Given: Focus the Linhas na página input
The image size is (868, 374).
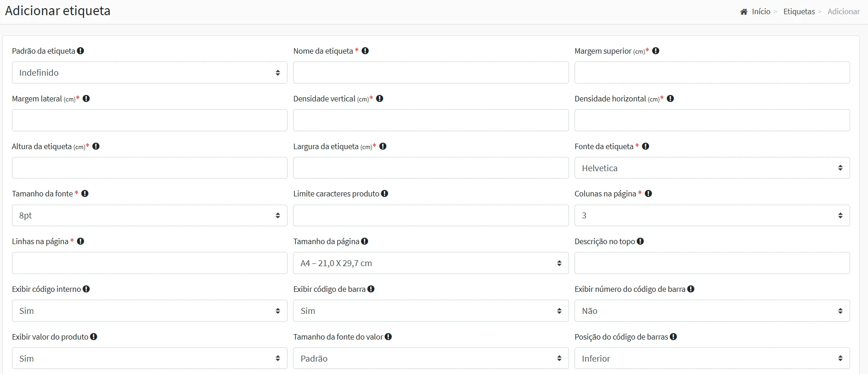Looking at the screenshot, I should tap(149, 263).
